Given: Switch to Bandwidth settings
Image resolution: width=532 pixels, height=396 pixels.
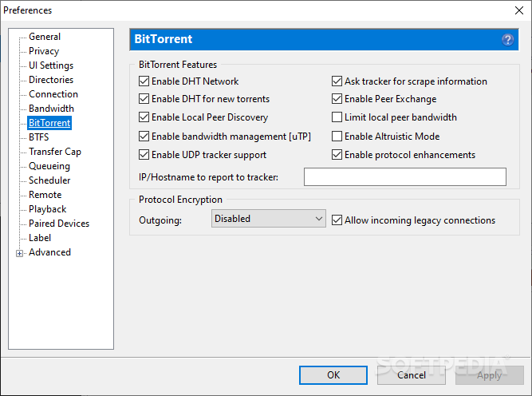Looking at the screenshot, I should tap(51, 109).
